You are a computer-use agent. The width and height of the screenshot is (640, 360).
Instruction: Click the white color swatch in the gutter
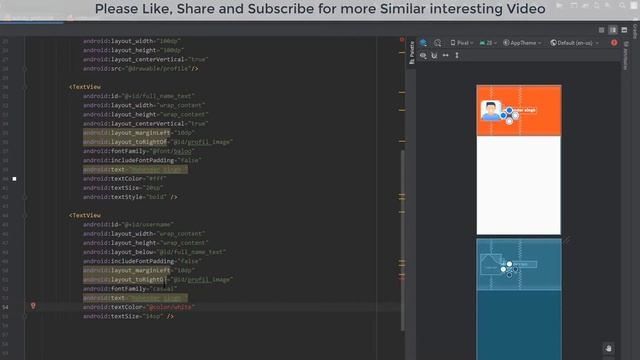coord(14,179)
